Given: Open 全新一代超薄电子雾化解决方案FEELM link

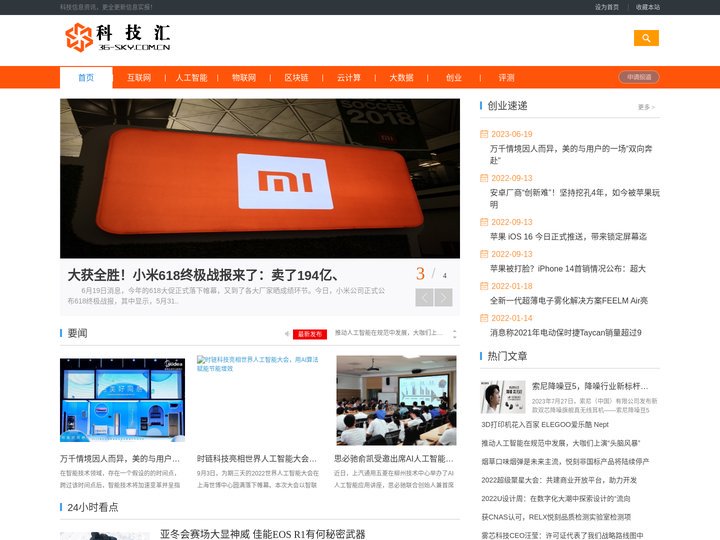Looking at the screenshot, I should 569,301.
